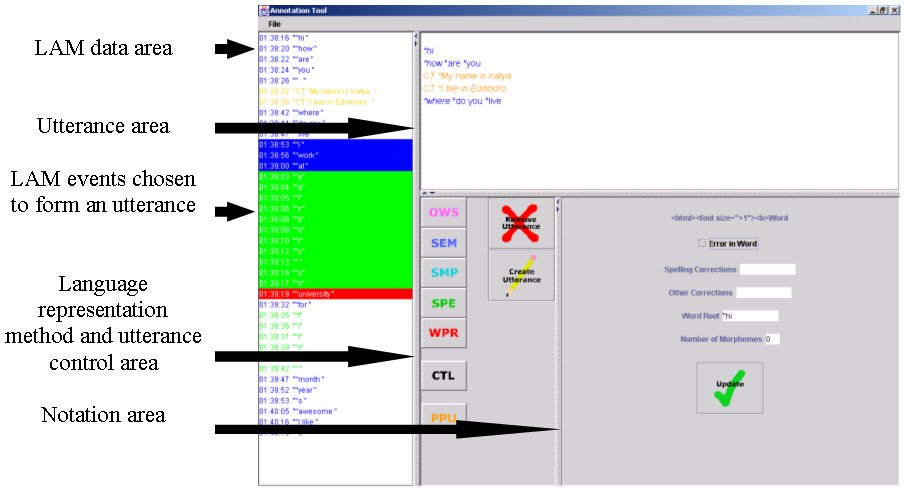Screen dimensions: 905x492
Task: Select the 01:38:53 "I" highlighted blue row
Action: (335, 144)
